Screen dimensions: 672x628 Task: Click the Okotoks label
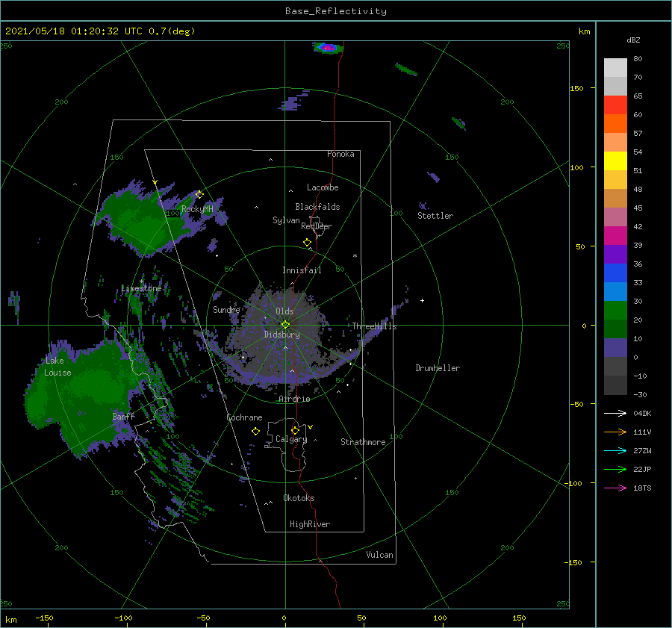tap(299, 498)
